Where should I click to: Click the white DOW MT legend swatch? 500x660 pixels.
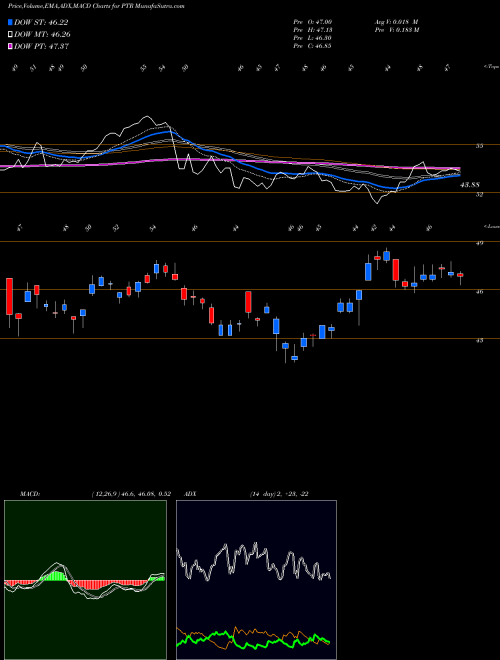coord(11,35)
